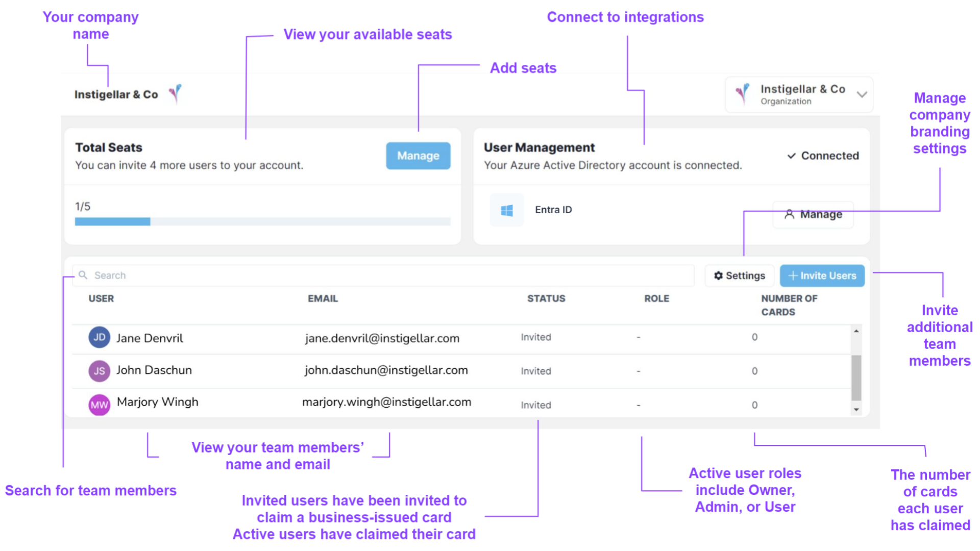Click the blue Invite Users button
This screenshot has width=980, height=551.
coord(822,275)
